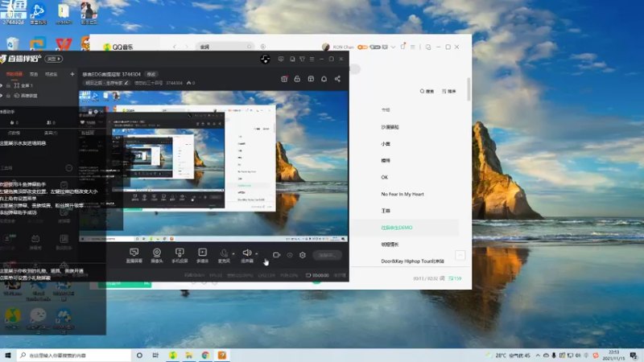Mute the speaker in live companion

247,253
